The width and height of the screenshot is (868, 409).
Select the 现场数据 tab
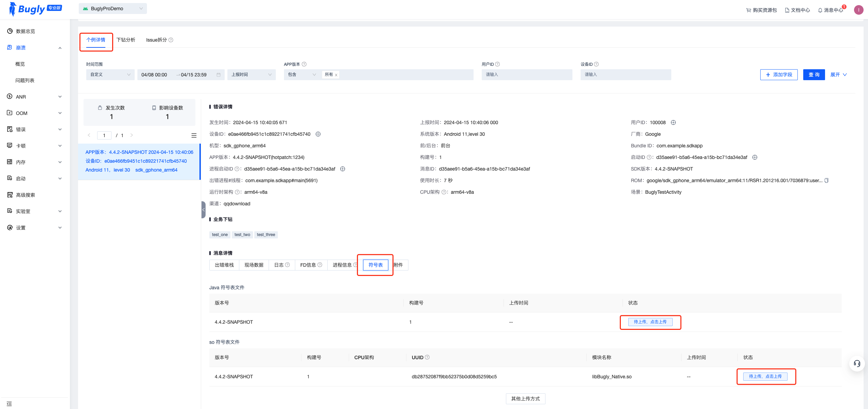254,265
